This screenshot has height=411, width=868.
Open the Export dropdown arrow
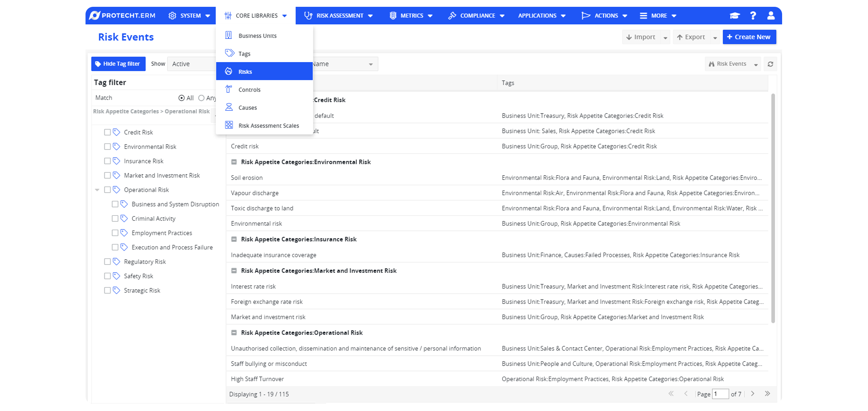click(x=715, y=37)
